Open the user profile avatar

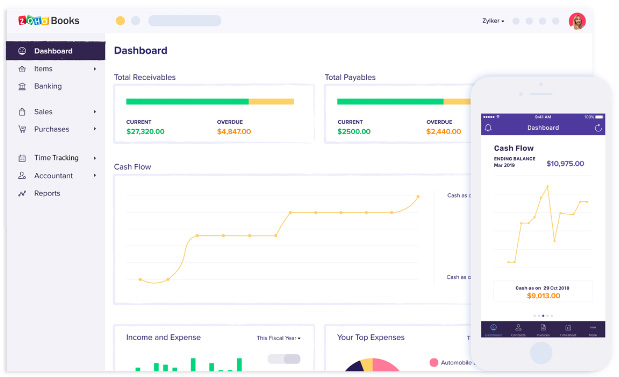click(577, 21)
